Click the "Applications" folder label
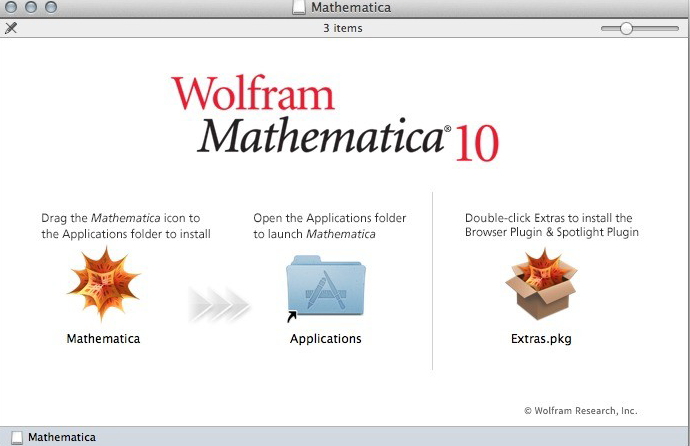Screen dimensions: 690x446 point(326,339)
